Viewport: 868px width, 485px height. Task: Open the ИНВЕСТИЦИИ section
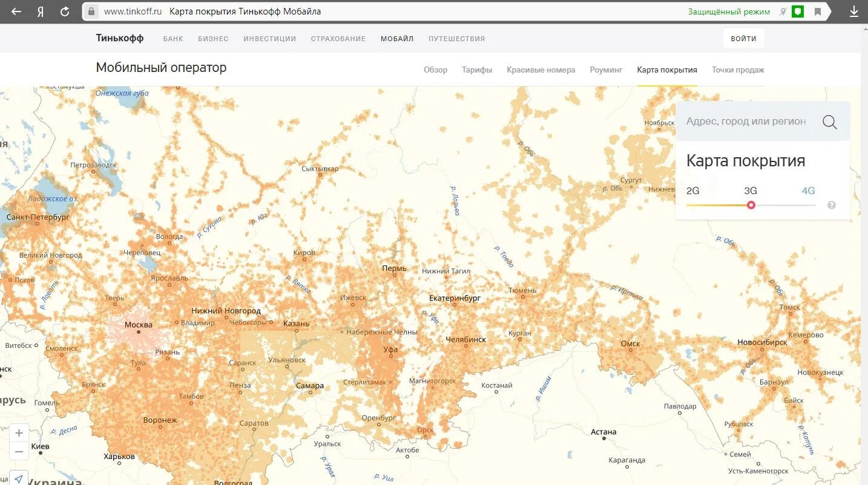[270, 39]
